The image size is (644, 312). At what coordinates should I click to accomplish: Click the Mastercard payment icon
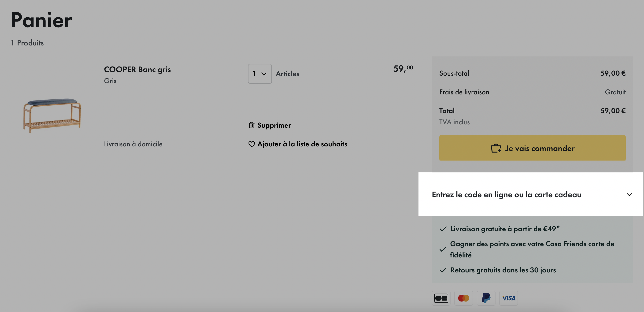[463, 298]
